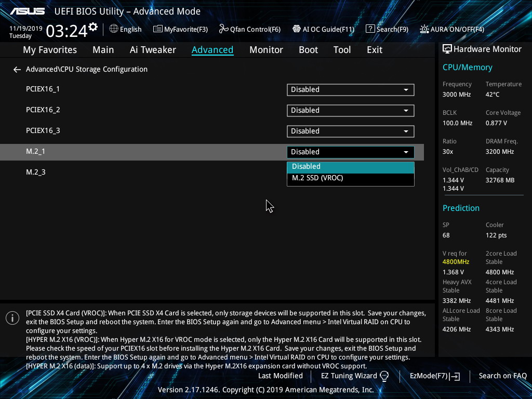Click the 3000 MHz frequency value
Screen dimensions: 532x399
coord(457,95)
